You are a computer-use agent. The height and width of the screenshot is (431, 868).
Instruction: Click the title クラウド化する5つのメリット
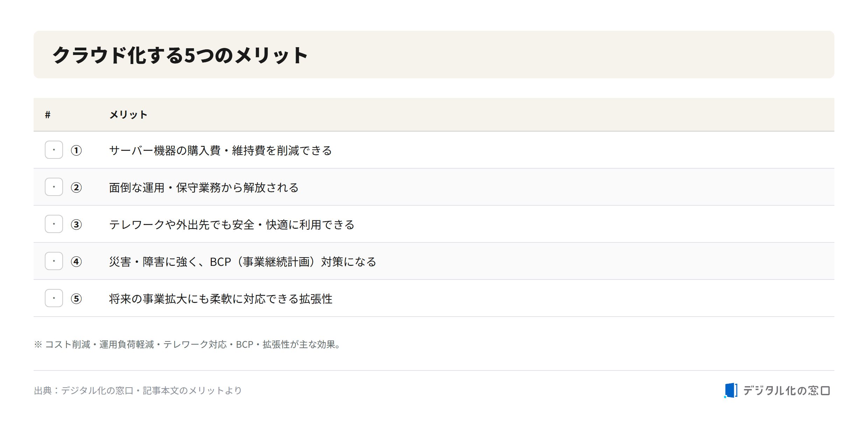coord(180,55)
